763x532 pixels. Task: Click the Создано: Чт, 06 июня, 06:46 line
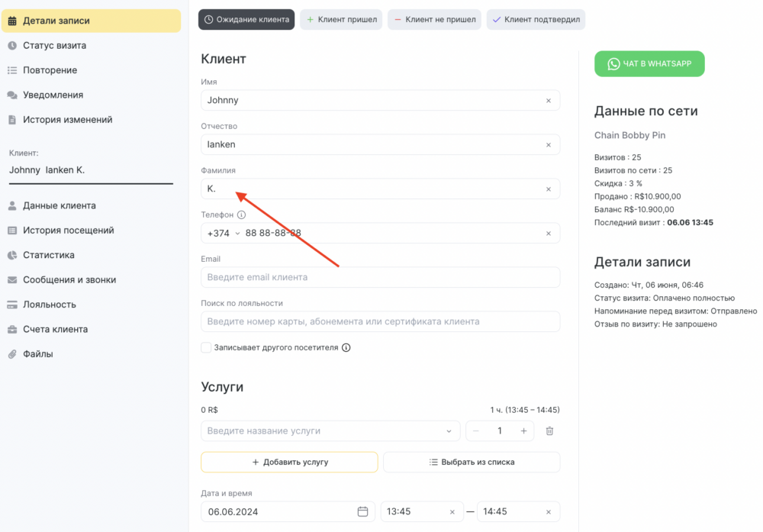tap(649, 285)
